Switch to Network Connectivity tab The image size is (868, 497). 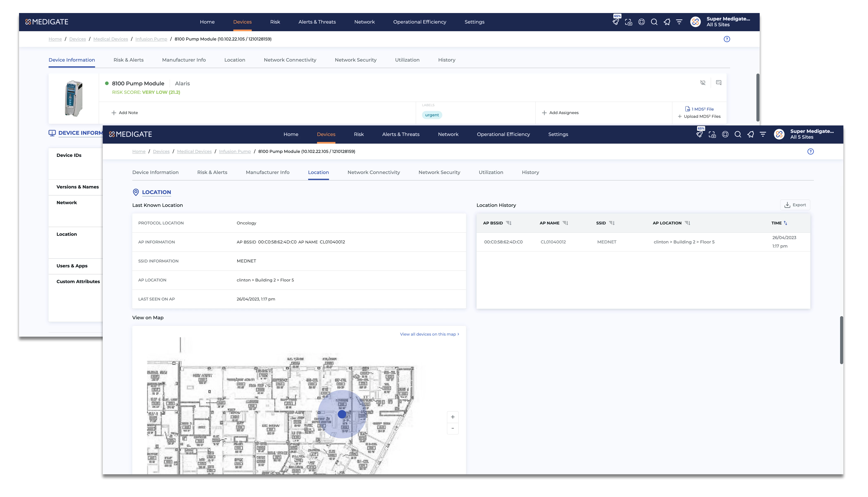point(373,172)
